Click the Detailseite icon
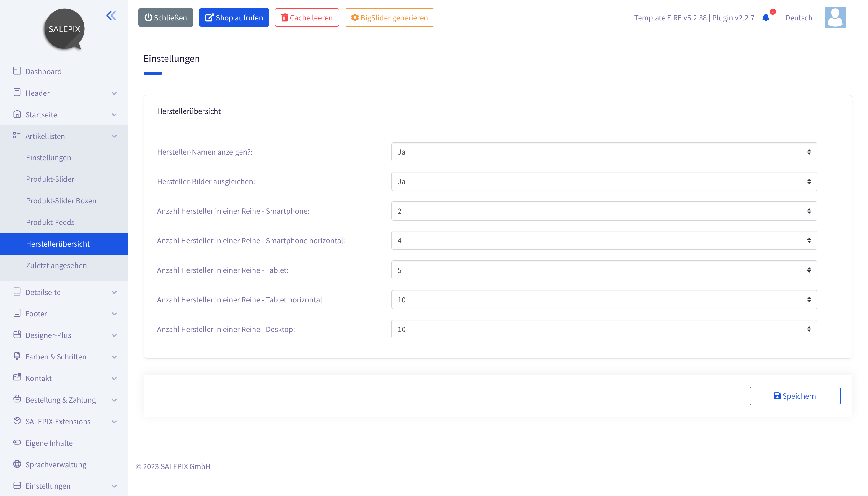 tap(17, 292)
